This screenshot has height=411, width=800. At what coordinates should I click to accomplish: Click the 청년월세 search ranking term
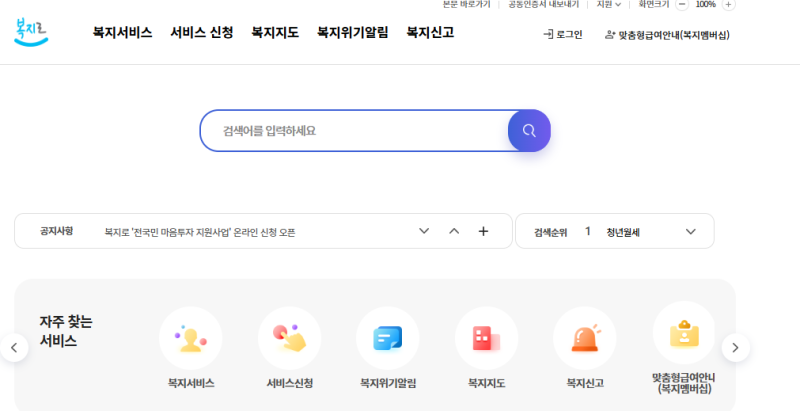coord(623,233)
